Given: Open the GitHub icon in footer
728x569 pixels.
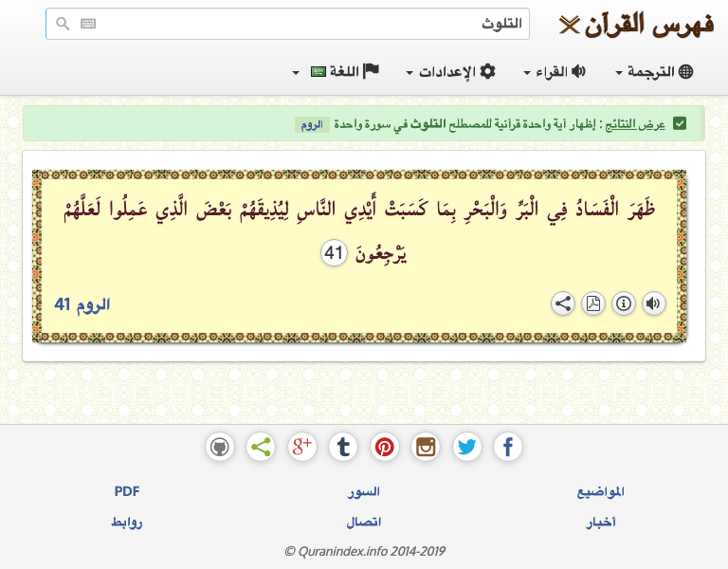Looking at the screenshot, I should 220,447.
